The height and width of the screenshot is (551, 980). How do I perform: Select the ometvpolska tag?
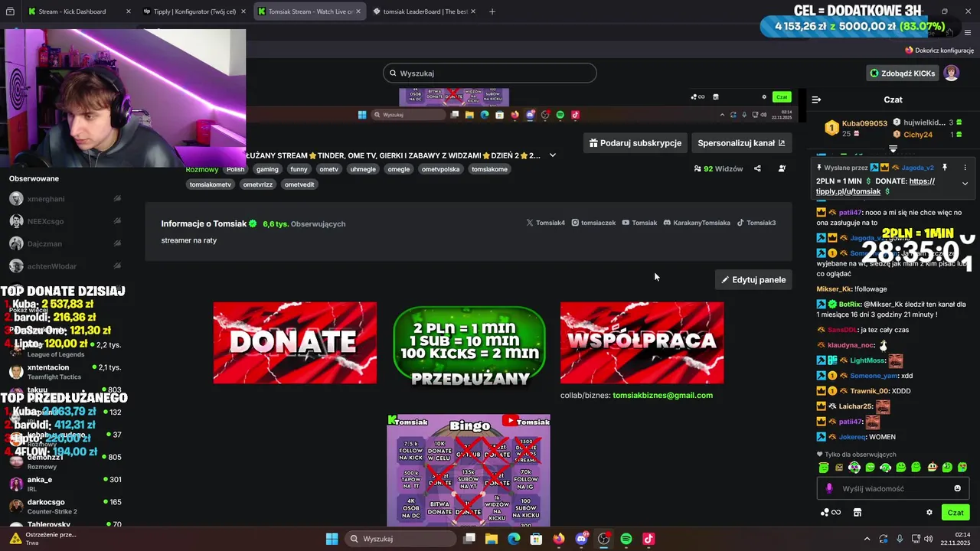pyautogui.click(x=439, y=169)
